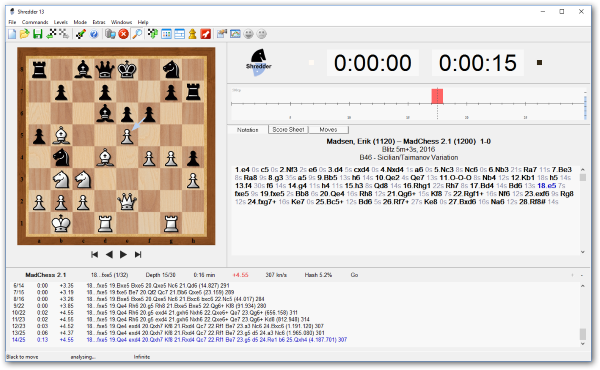The width and height of the screenshot is (600, 370).
Task: Click the yellow pawn icon in toolbar
Action: [192, 34]
